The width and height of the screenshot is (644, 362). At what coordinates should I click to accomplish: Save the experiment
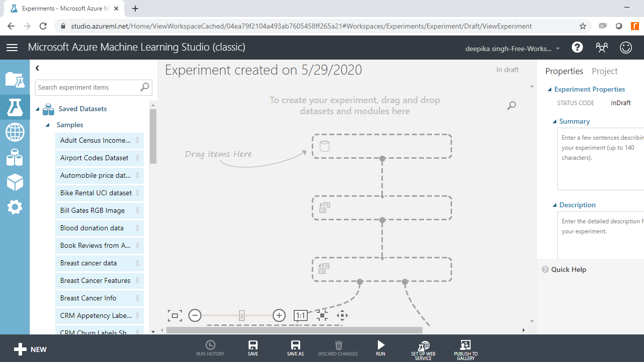[x=253, y=348]
